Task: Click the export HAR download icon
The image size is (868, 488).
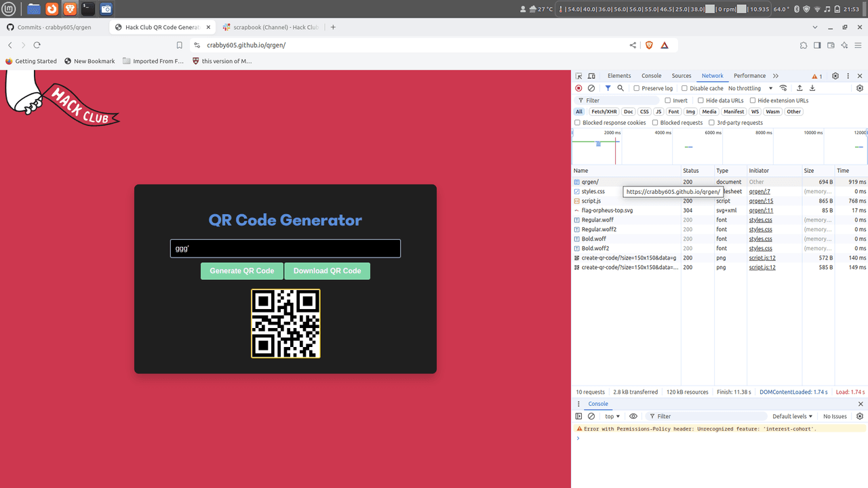Action: point(812,88)
